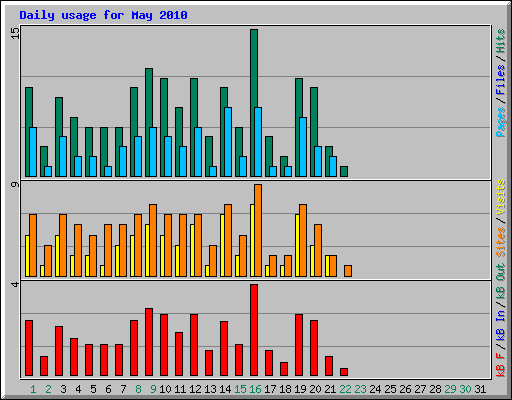Click day label 16 on axis
Viewport: 512px width, 400px height.
point(255,389)
